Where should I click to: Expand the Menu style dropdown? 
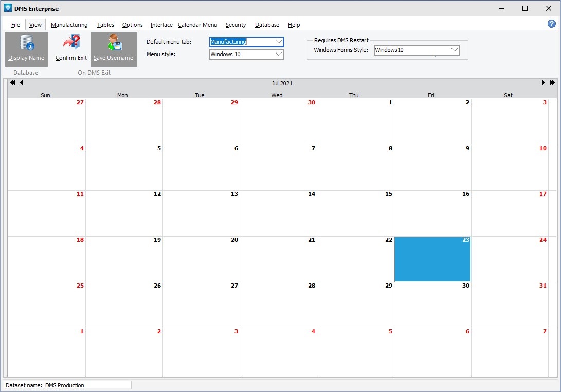[x=278, y=54]
